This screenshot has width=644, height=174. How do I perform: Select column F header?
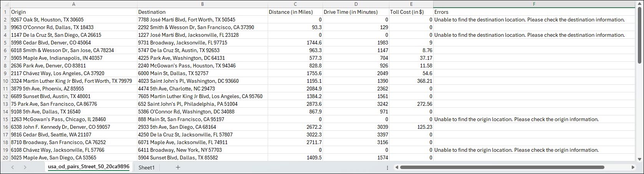(534, 4)
